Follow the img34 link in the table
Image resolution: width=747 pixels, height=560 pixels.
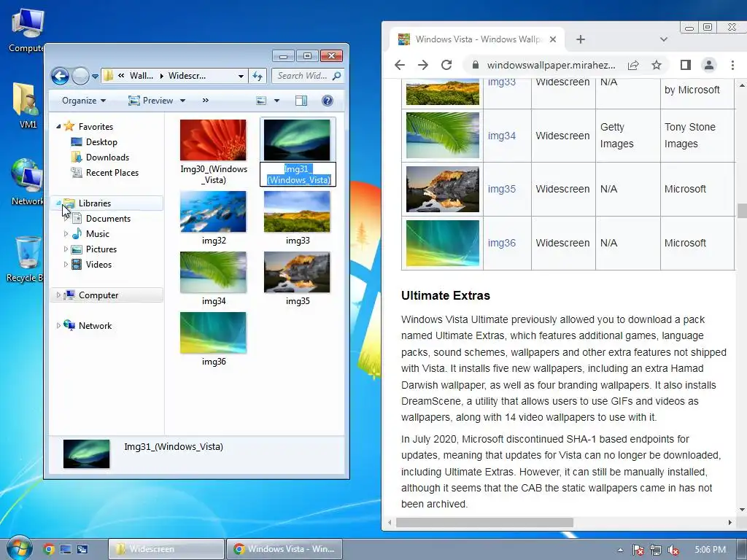502,136
